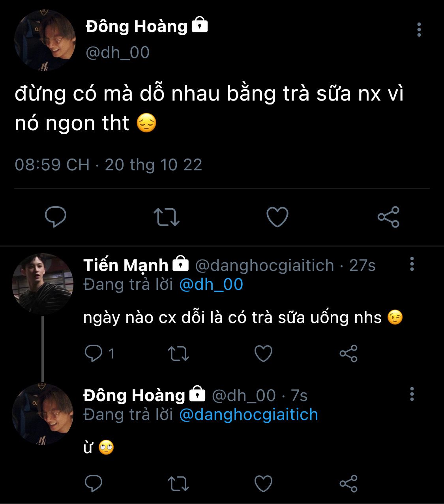Image resolution: width=444 pixels, height=504 pixels.
Task: Open more options for the main tweet
Action: (x=419, y=30)
